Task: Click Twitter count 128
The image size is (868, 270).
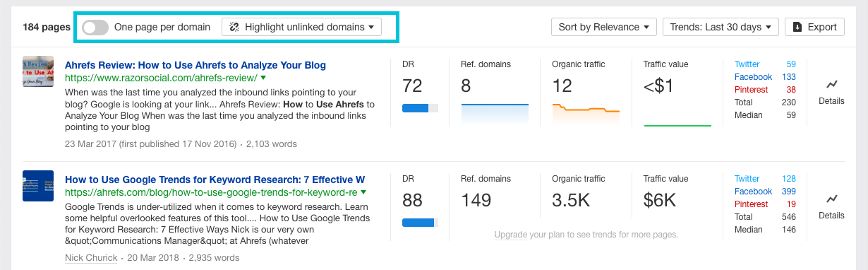Action: pyautogui.click(x=789, y=179)
